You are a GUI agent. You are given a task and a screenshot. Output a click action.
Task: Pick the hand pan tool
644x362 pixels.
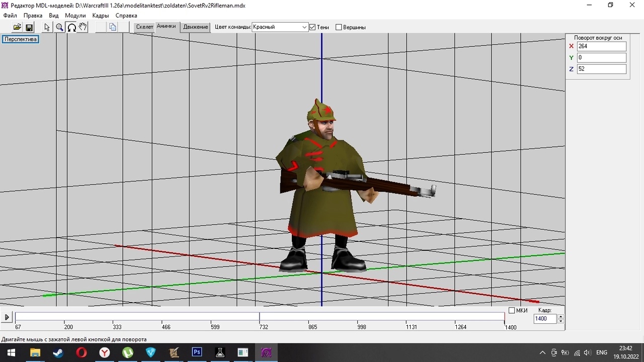[83, 27]
